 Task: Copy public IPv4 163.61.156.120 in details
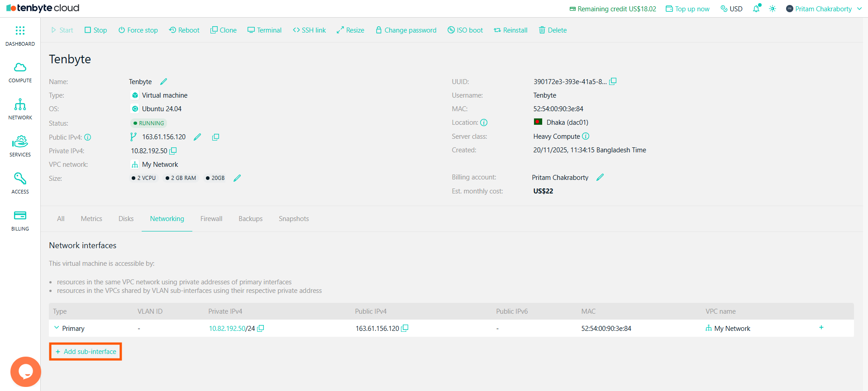(216, 137)
